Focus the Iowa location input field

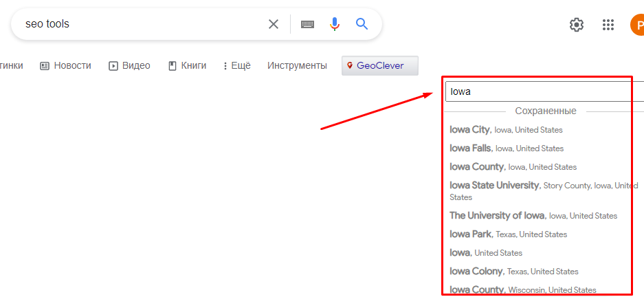(544, 91)
